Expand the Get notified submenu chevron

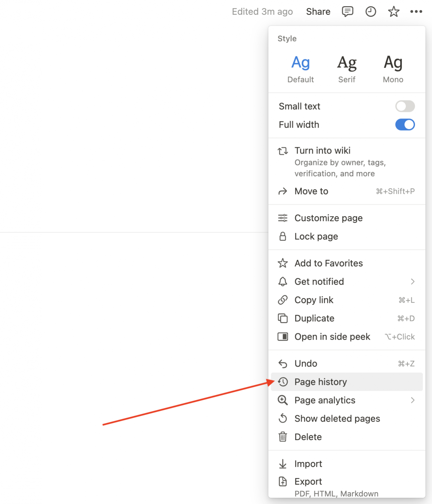tap(413, 282)
